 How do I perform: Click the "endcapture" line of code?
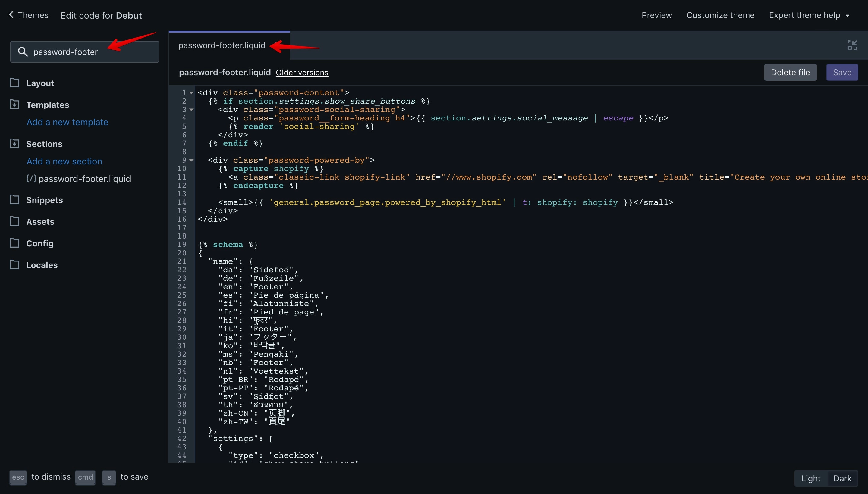[258, 186]
